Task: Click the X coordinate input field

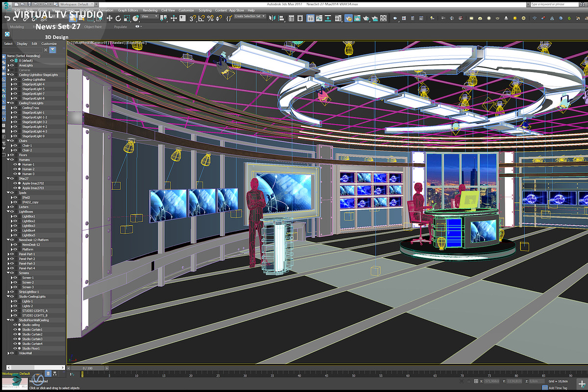Action: 491,381
